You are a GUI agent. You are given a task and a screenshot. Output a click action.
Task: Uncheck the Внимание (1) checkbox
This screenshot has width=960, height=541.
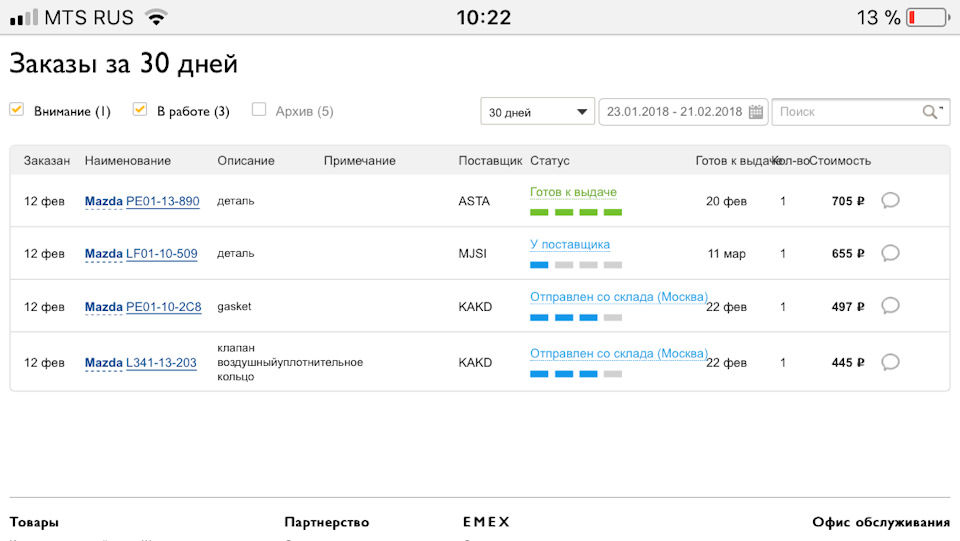[x=17, y=110]
